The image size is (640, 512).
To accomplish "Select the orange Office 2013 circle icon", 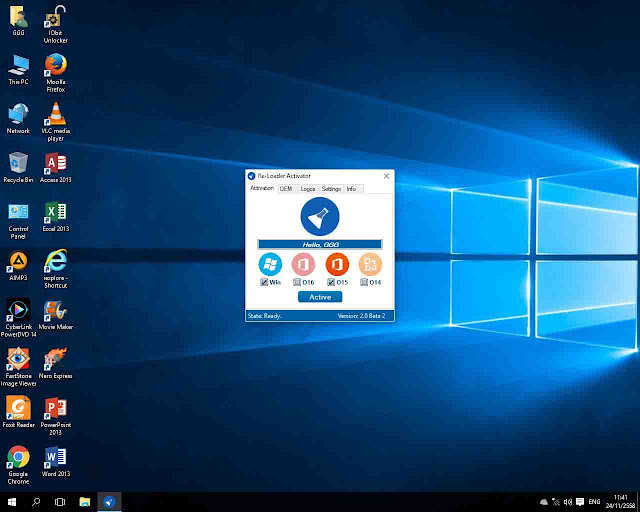I will pyautogui.click(x=337, y=264).
